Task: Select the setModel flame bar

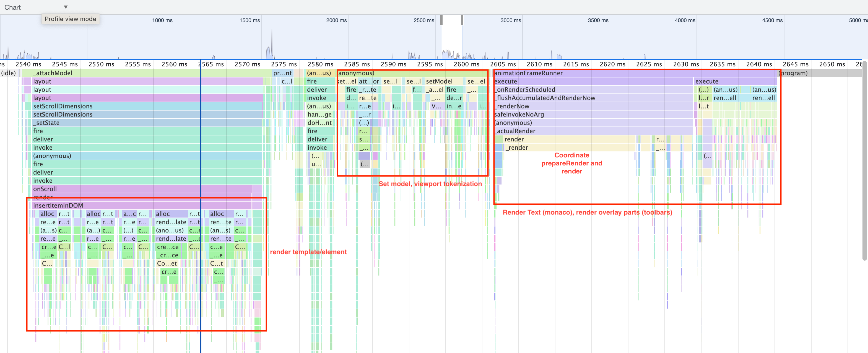Action: pos(439,81)
